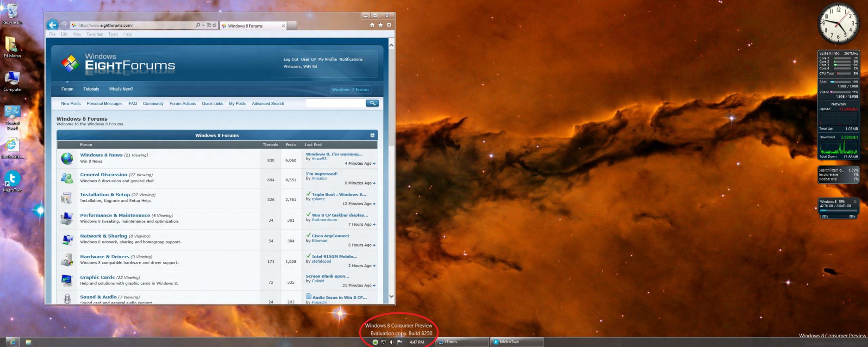
Task: Open the address bar search dropdown arrow
Action: (203, 25)
